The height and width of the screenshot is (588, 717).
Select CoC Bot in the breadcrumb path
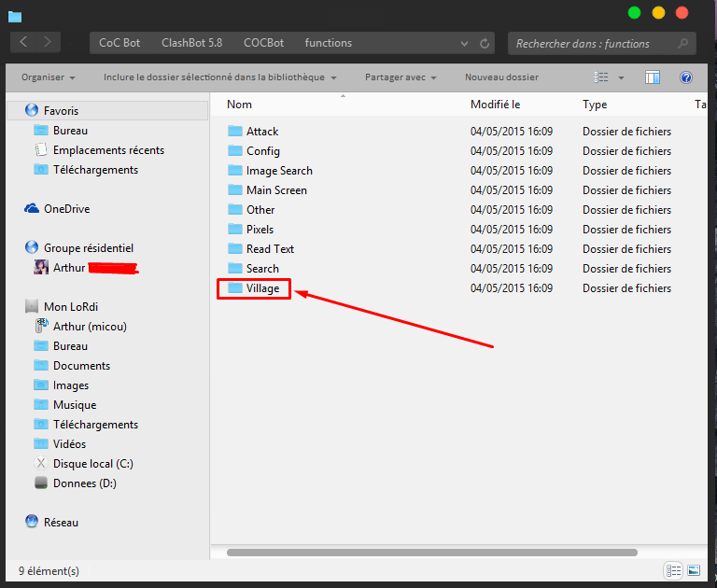pos(119,43)
